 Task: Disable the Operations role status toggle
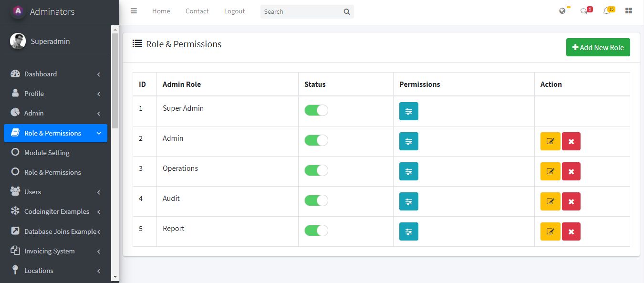316,170
